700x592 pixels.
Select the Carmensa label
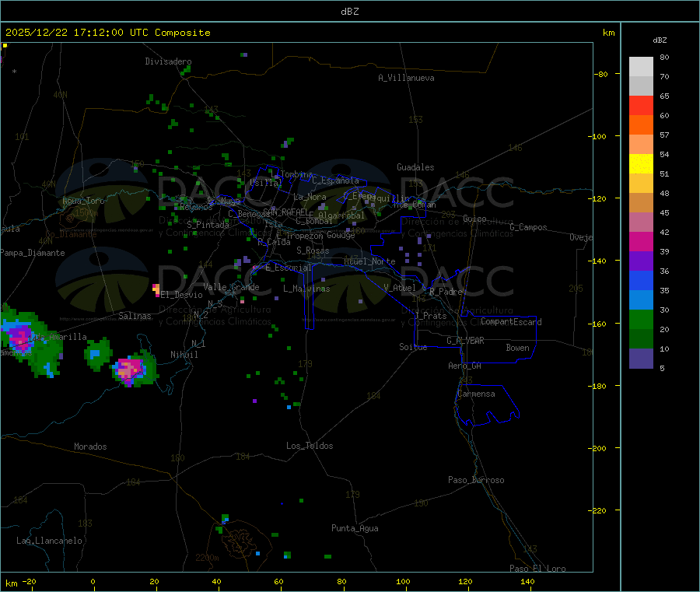(x=476, y=394)
